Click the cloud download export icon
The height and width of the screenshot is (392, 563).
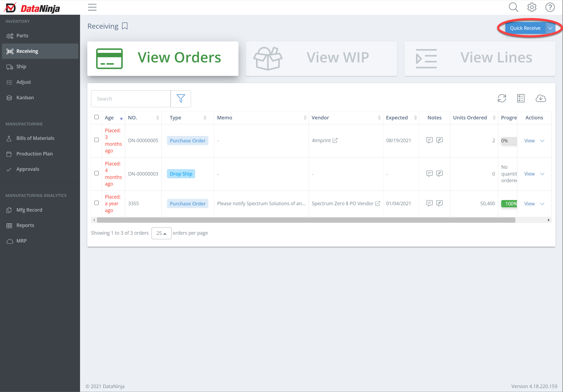click(540, 98)
